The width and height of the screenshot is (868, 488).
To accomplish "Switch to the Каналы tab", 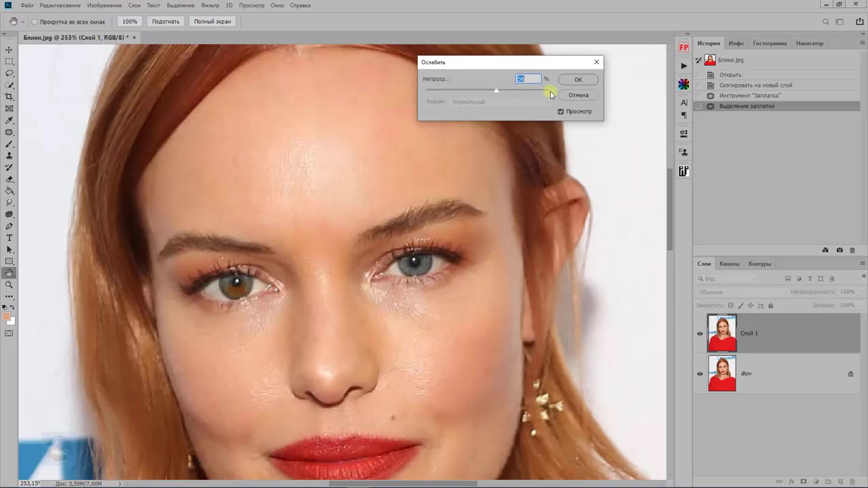I will pyautogui.click(x=730, y=264).
